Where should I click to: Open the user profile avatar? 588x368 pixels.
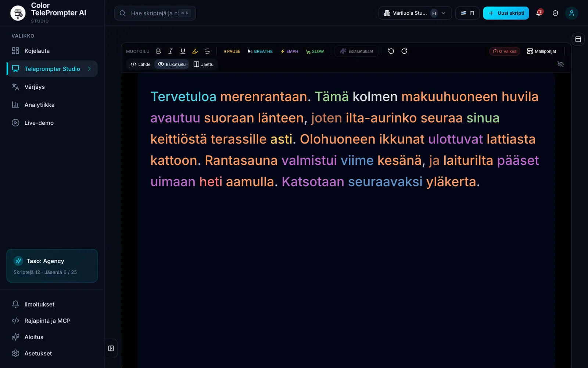pyautogui.click(x=571, y=13)
